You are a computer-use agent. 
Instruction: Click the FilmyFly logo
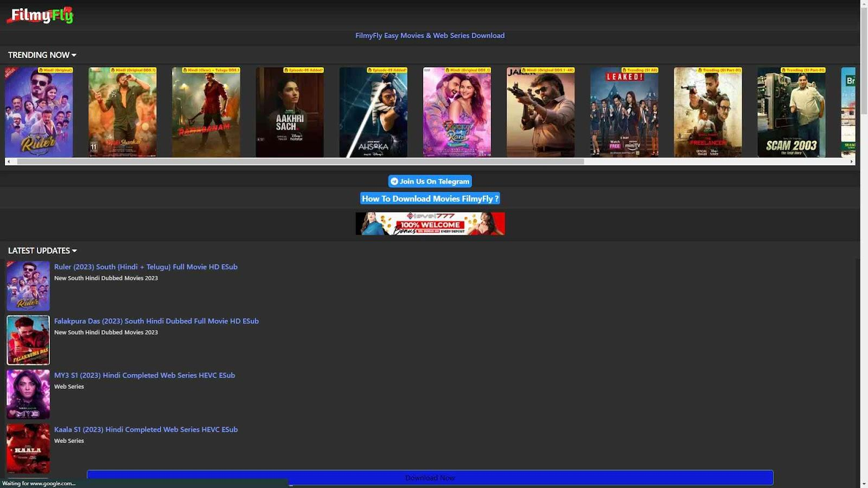click(x=40, y=15)
